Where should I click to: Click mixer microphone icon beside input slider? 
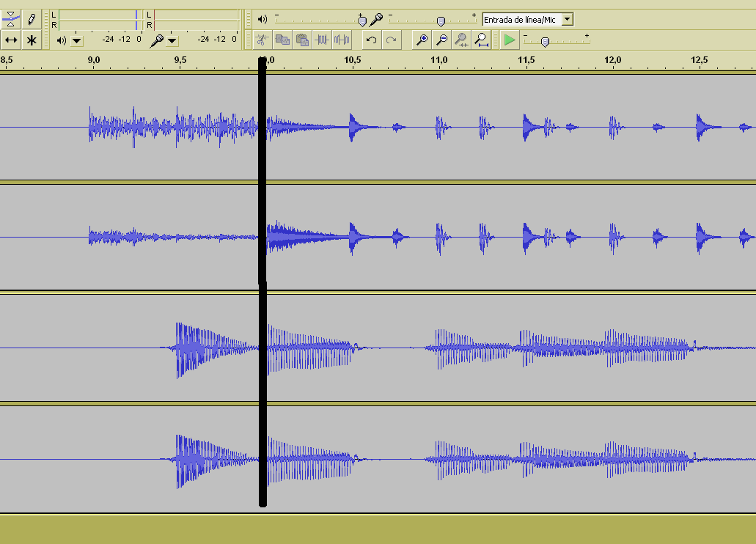tap(376, 19)
